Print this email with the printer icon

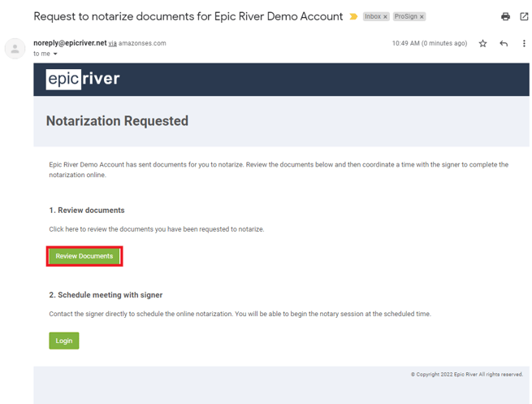pyautogui.click(x=505, y=16)
